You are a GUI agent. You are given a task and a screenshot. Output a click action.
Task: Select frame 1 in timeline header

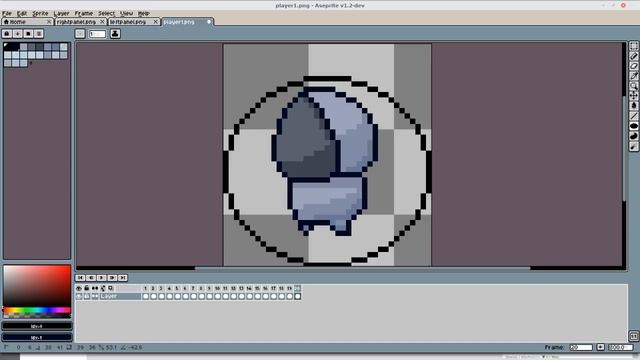(x=145, y=288)
